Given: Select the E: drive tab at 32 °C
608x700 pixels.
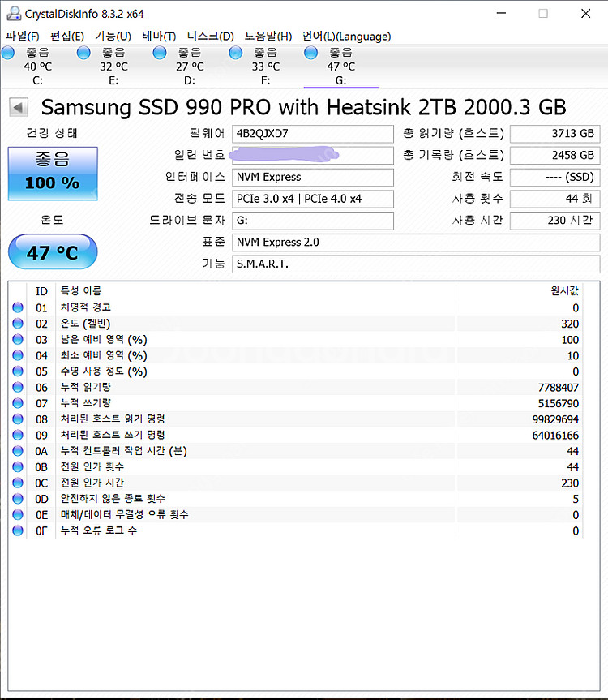Looking at the screenshot, I should click(x=113, y=67).
